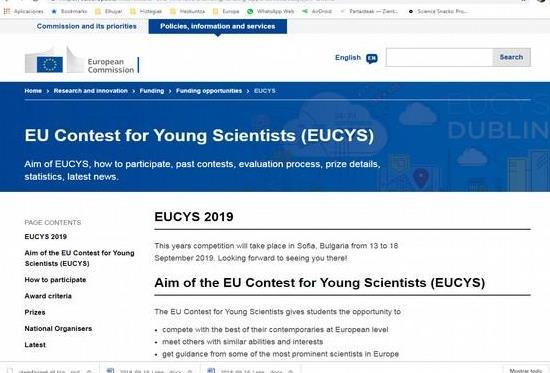The image size is (550, 373).
Task: Open the AirDroid bookmark
Action: click(317, 11)
